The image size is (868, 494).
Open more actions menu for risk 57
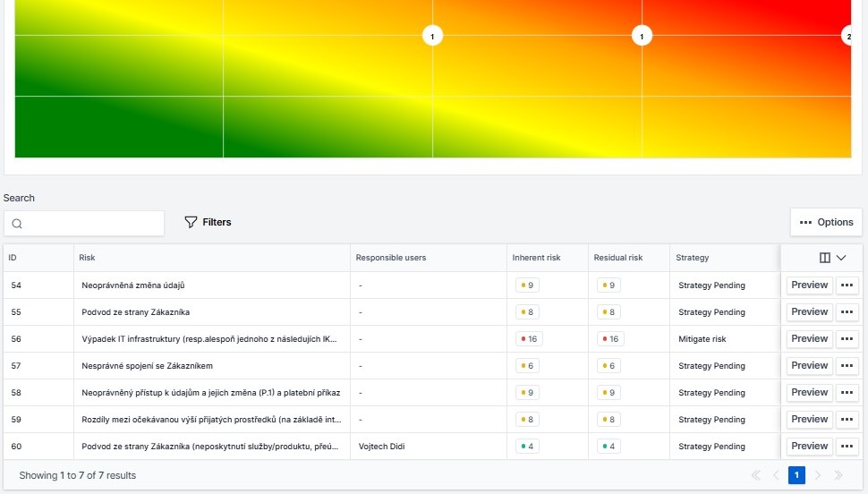(x=847, y=365)
